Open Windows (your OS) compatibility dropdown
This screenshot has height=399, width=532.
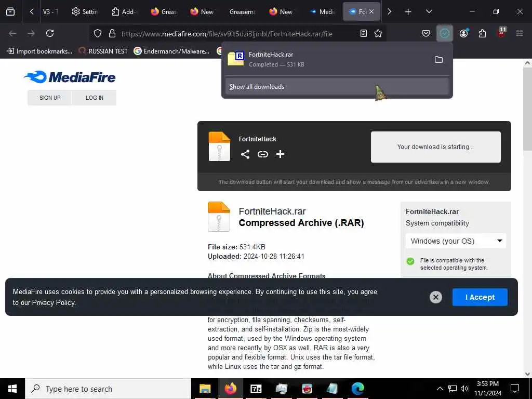(456, 241)
